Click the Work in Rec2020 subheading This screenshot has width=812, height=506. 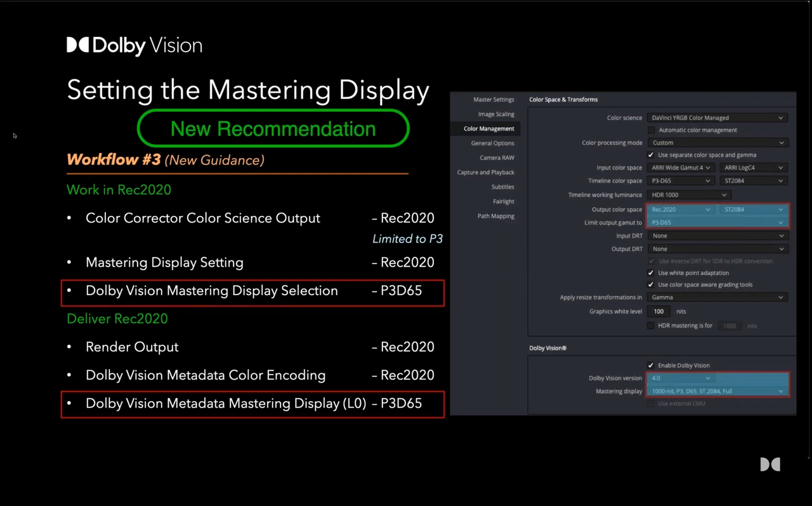[119, 190]
